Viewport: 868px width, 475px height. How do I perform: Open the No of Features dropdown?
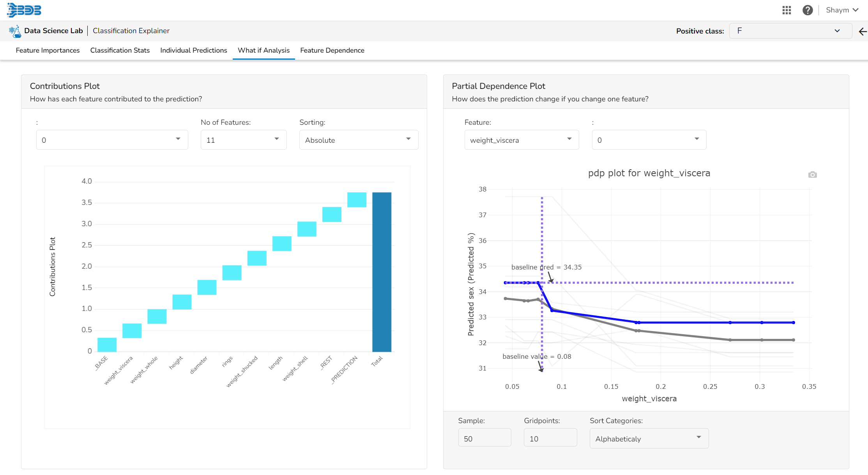pos(243,140)
